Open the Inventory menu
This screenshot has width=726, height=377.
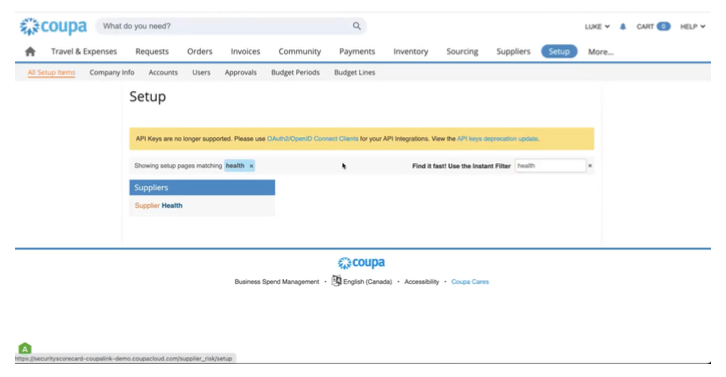[411, 51]
